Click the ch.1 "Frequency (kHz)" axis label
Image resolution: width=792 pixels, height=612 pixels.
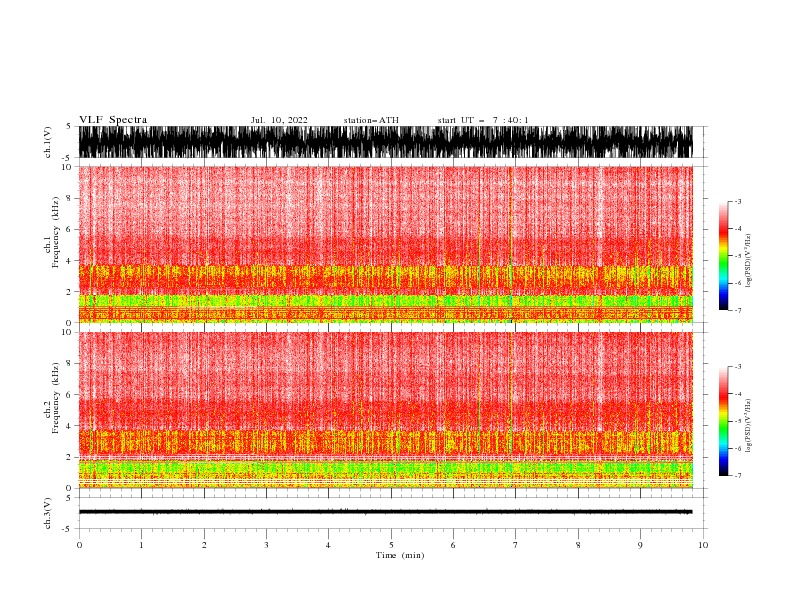(56, 233)
